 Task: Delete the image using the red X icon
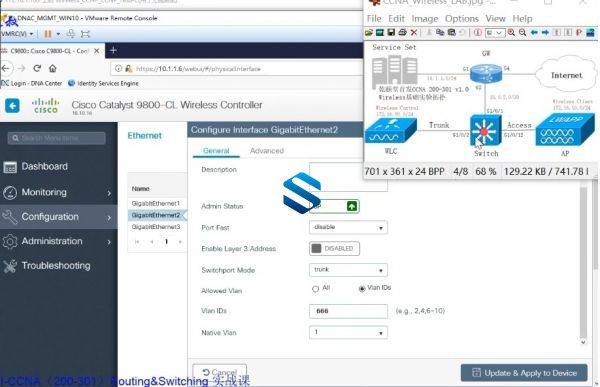tap(414, 33)
